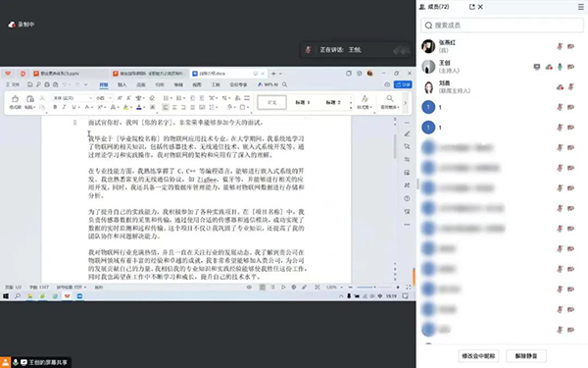Expand the font name dropdown
The image size is (588, 368).
click(90, 98)
